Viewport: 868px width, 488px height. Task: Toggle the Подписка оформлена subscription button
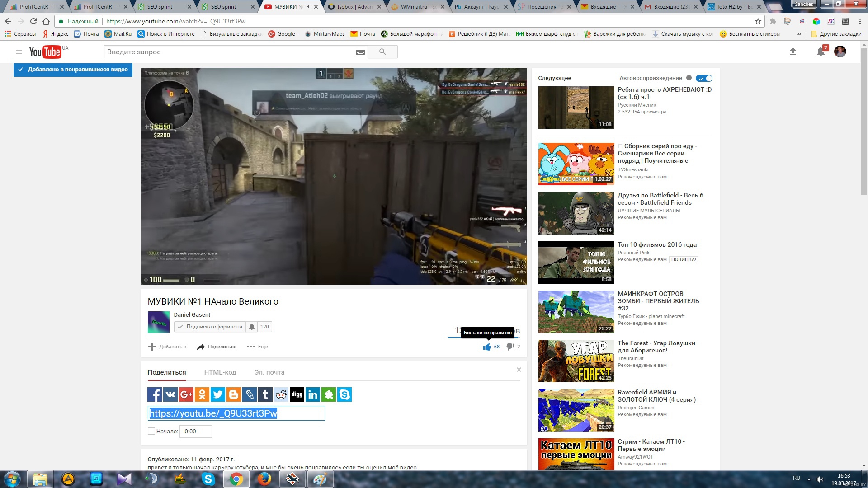click(210, 327)
